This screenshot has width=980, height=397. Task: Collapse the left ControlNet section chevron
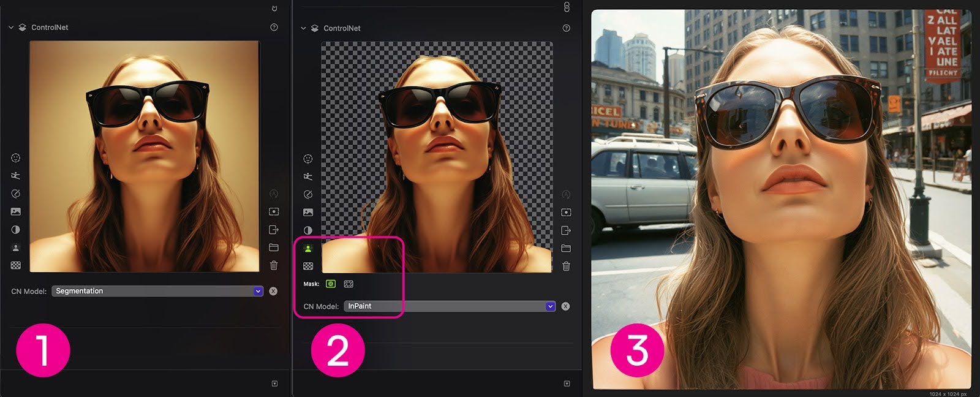11,28
